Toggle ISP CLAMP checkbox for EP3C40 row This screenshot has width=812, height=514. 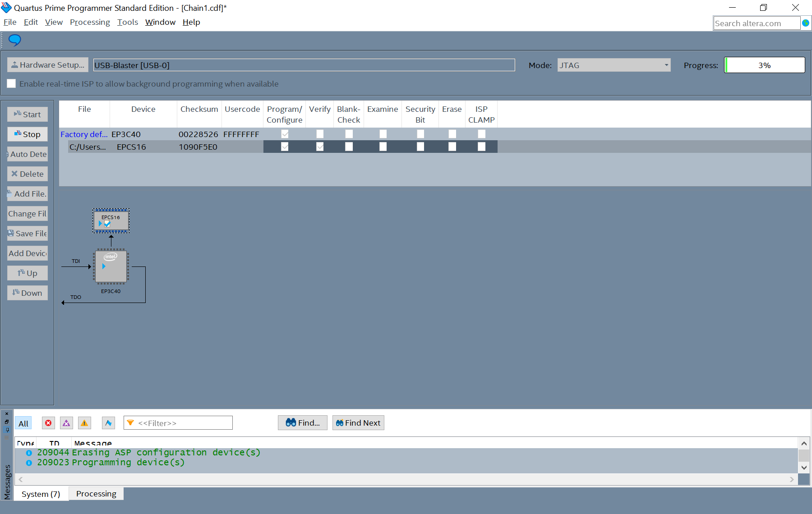[x=482, y=134]
